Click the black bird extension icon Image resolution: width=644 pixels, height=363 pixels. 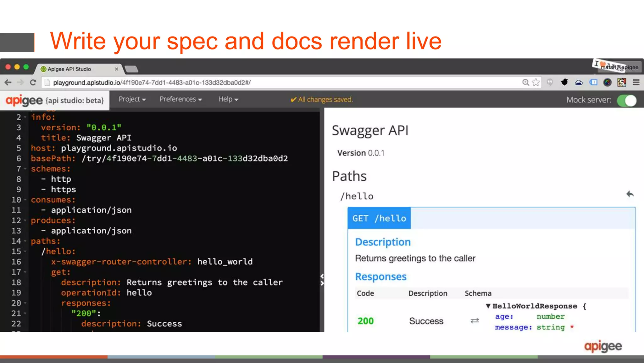(564, 82)
